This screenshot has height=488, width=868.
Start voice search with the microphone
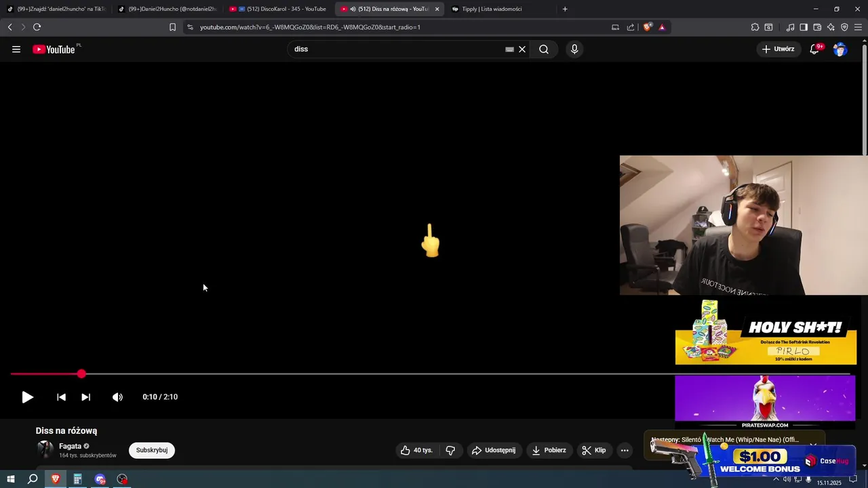tap(574, 49)
